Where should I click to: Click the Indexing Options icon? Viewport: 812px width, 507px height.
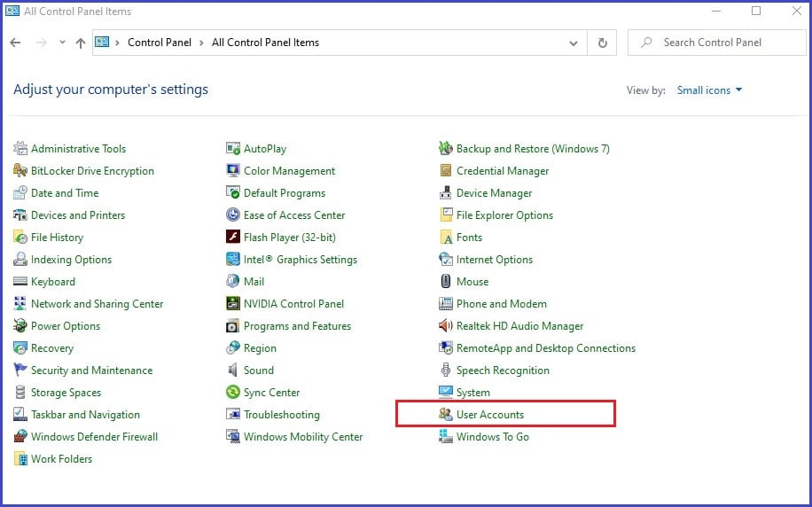20,260
